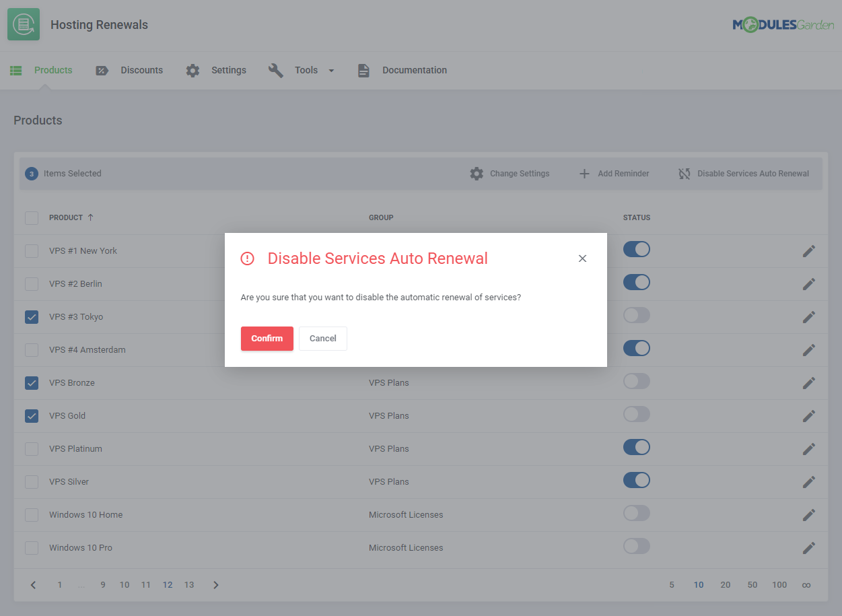Select the Products list icon
This screenshot has height=616, width=842.
15,69
